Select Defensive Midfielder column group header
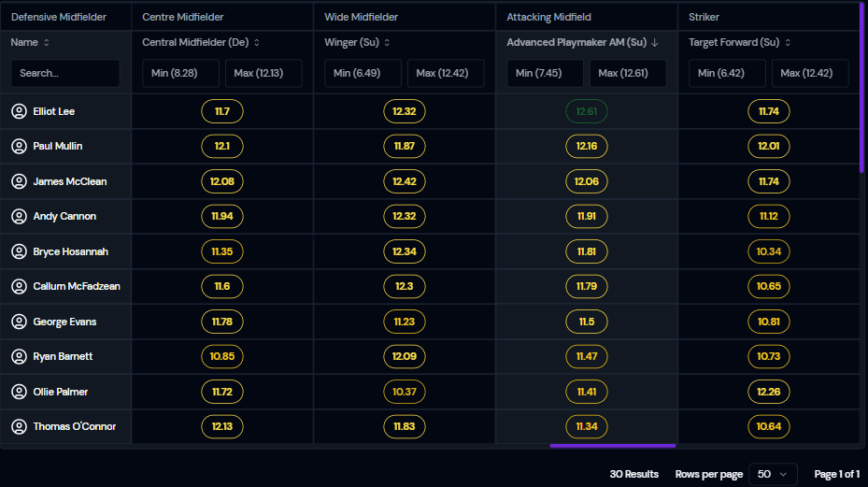868x487 pixels. click(59, 17)
